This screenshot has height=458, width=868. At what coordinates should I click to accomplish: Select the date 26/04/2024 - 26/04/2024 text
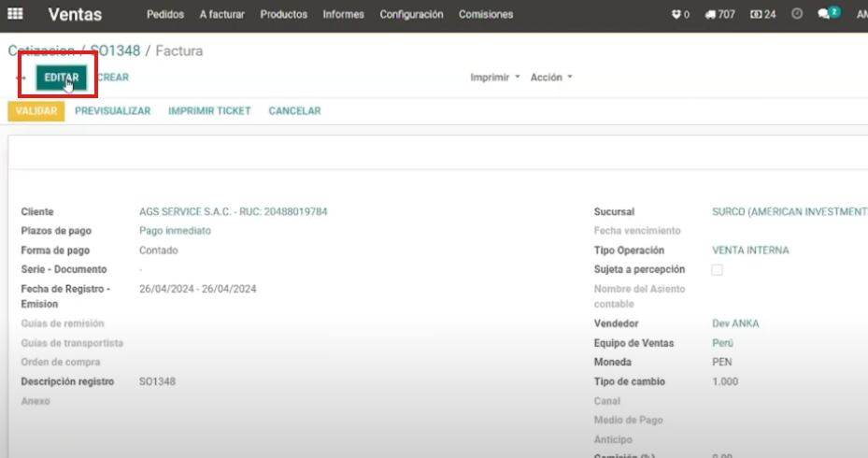tap(198, 289)
